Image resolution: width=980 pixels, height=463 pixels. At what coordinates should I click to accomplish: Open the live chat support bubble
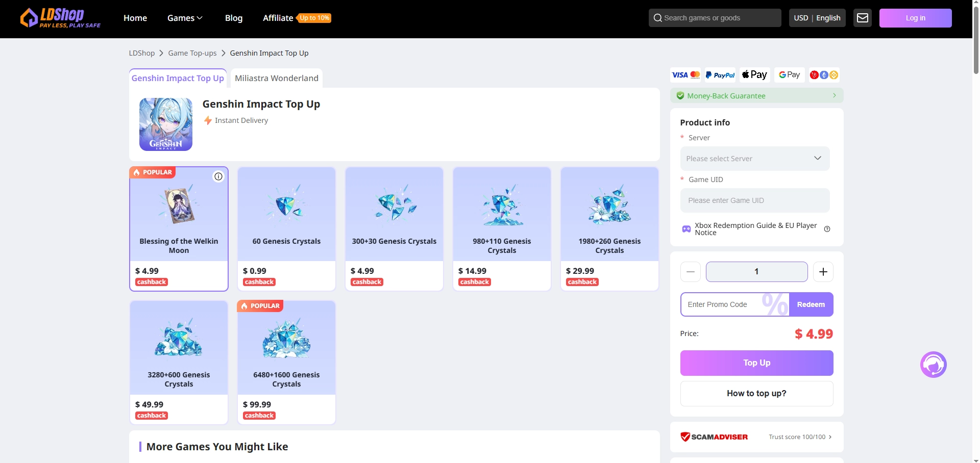(934, 365)
